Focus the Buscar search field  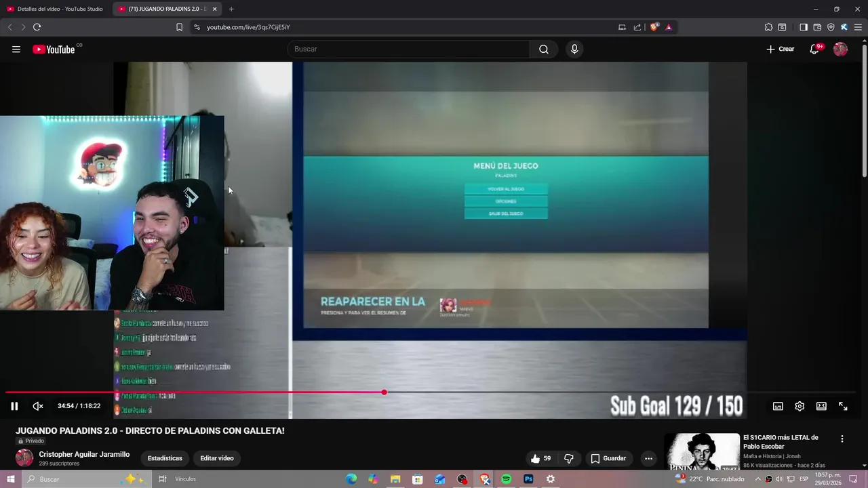click(409, 49)
